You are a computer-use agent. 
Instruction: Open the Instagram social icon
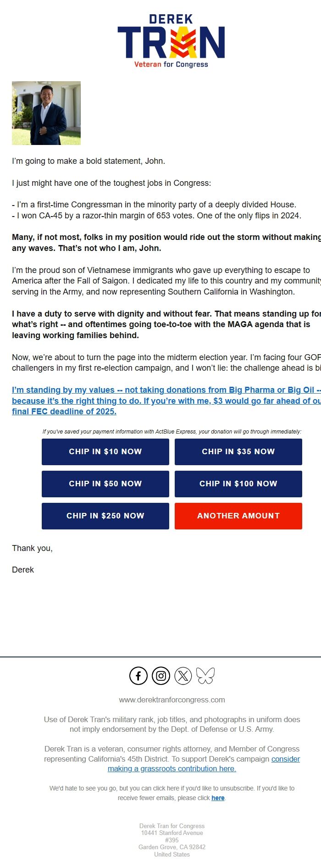160,676
